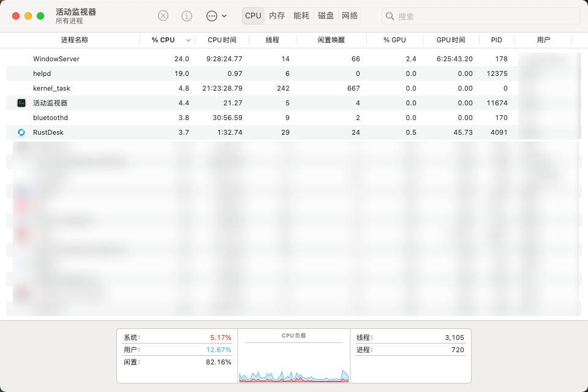Switch to the 内存 tab
The height and width of the screenshot is (392, 588).
[277, 15]
